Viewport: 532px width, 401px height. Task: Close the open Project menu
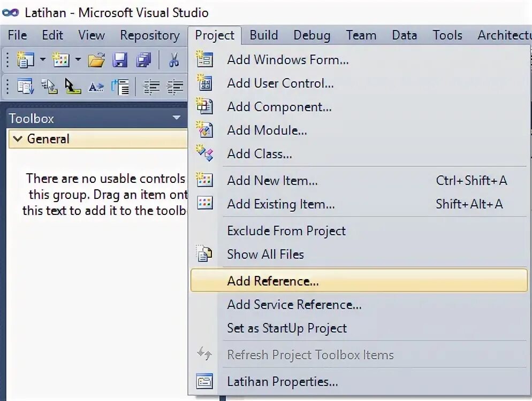[x=215, y=35]
